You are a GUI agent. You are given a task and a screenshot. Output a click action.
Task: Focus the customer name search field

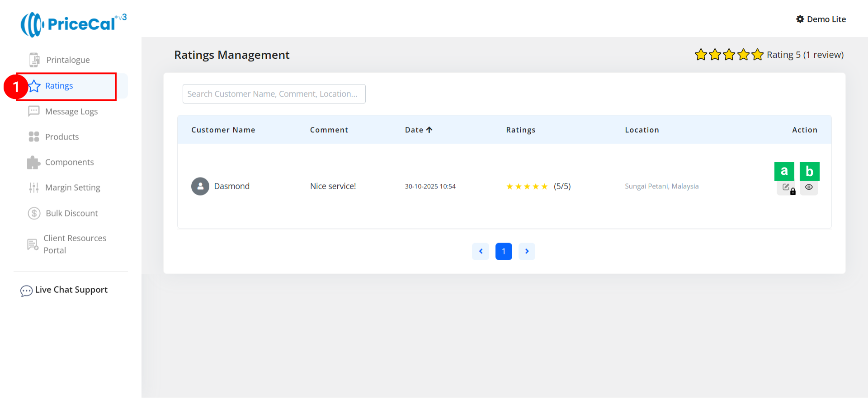(x=274, y=94)
